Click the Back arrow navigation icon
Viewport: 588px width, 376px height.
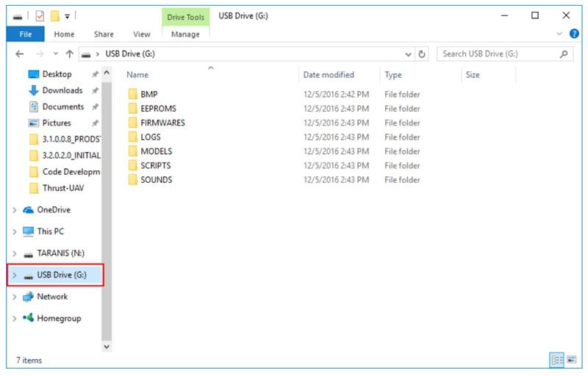click(x=20, y=54)
